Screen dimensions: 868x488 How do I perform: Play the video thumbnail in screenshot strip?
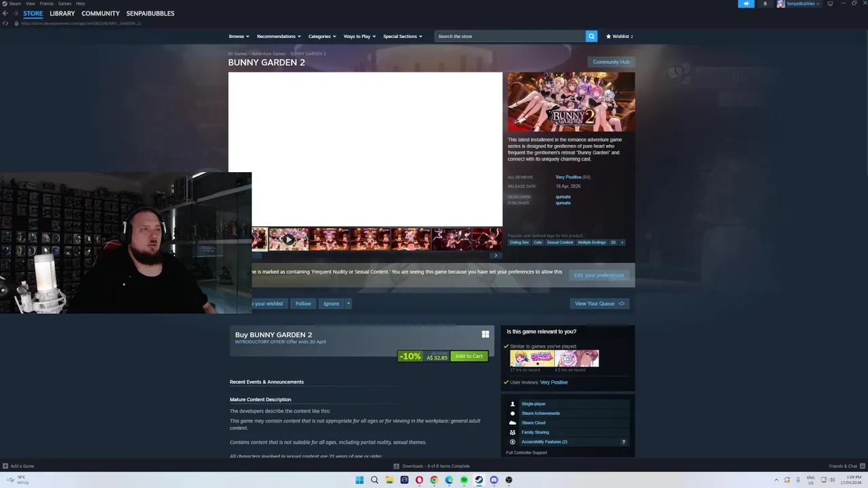click(288, 239)
